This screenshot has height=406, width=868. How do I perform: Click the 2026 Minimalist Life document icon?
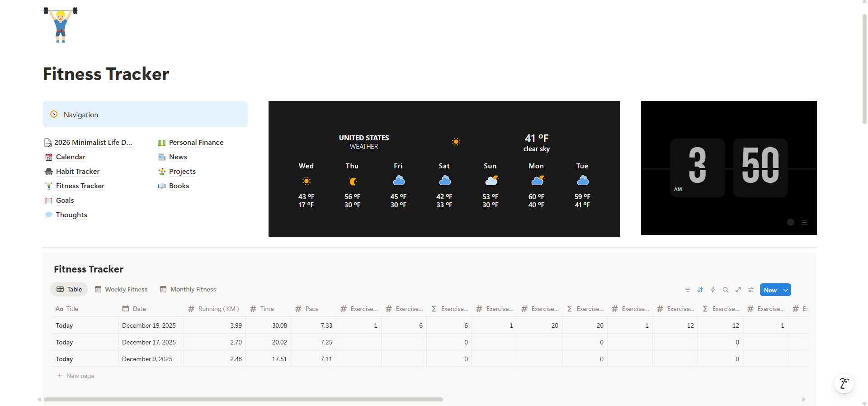click(x=48, y=143)
